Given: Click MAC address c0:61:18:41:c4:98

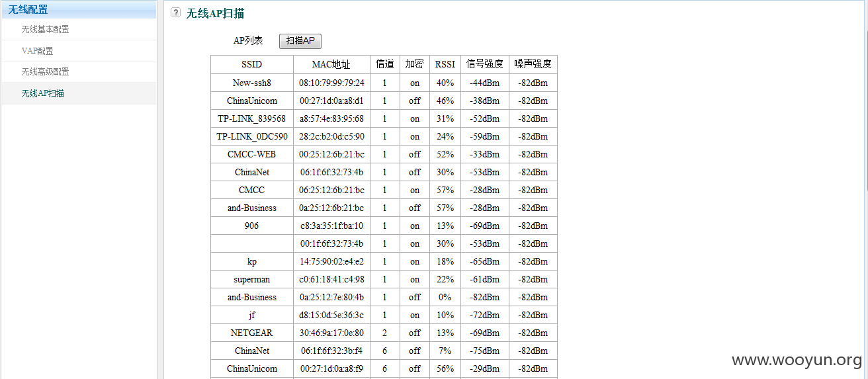Looking at the screenshot, I should pos(331,279).
